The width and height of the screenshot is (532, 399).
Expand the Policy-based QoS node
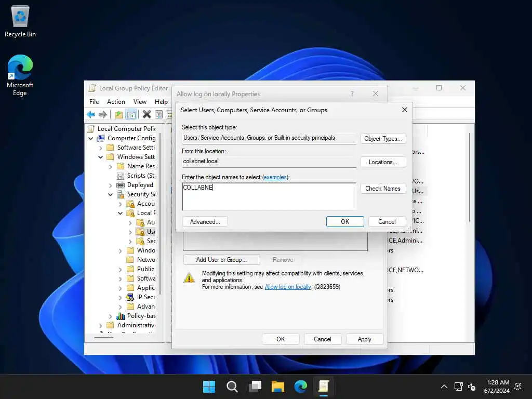coord(110,316)
